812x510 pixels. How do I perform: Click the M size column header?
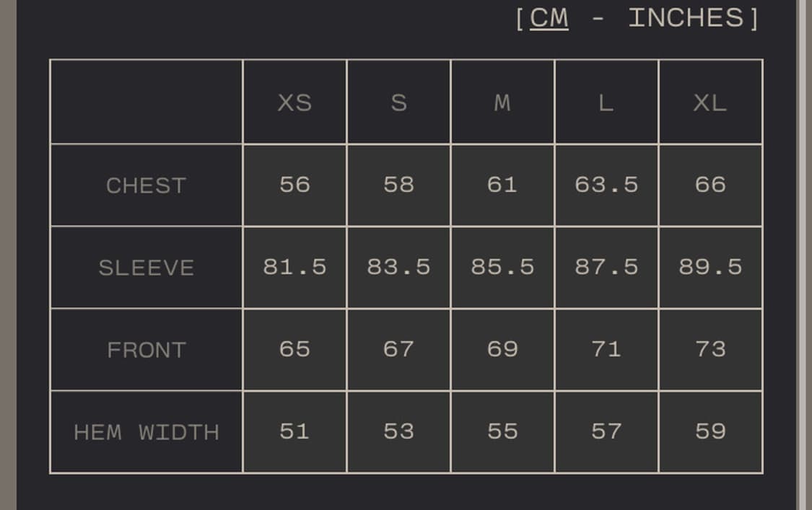tap(502, 102)
